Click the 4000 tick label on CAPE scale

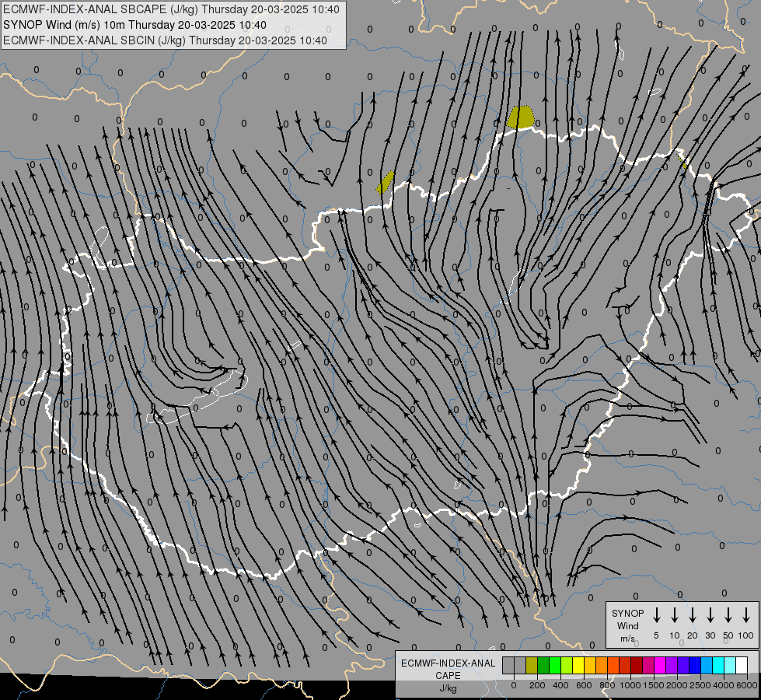724,685
